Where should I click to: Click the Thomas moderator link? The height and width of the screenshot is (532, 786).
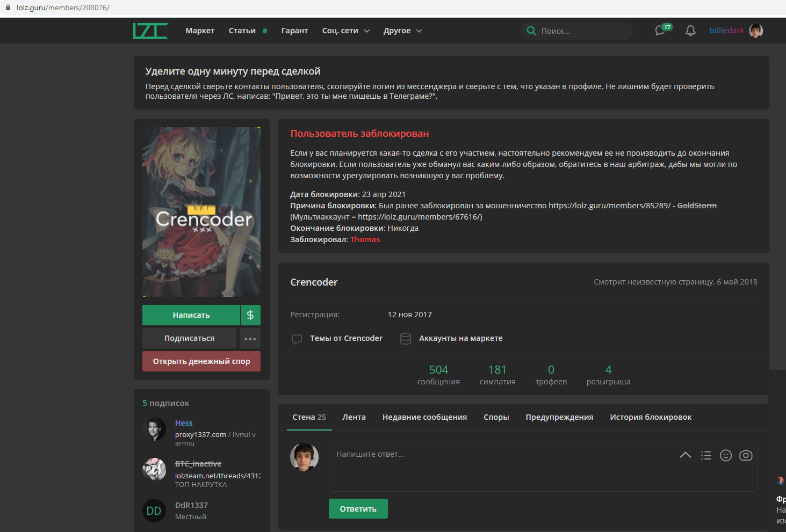point(365,239)
